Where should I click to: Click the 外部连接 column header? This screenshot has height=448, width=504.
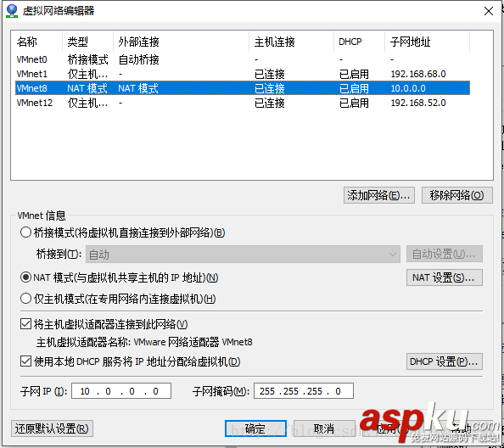182,42
